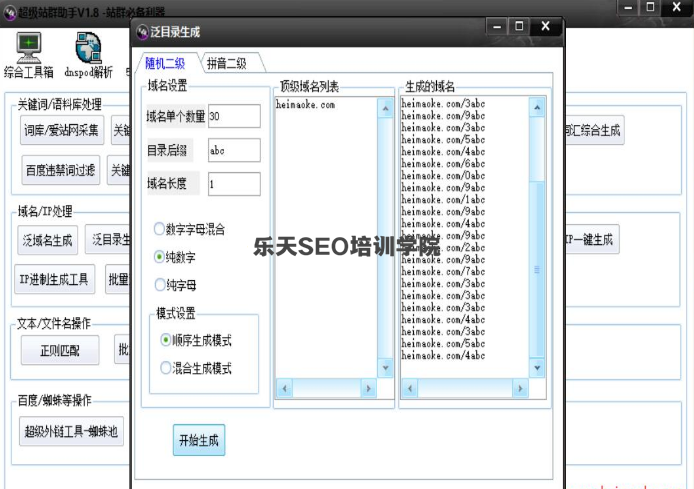Choose the 纯字母 radio option
This screenshot has width=694, height=489.
tap(159, 285)
